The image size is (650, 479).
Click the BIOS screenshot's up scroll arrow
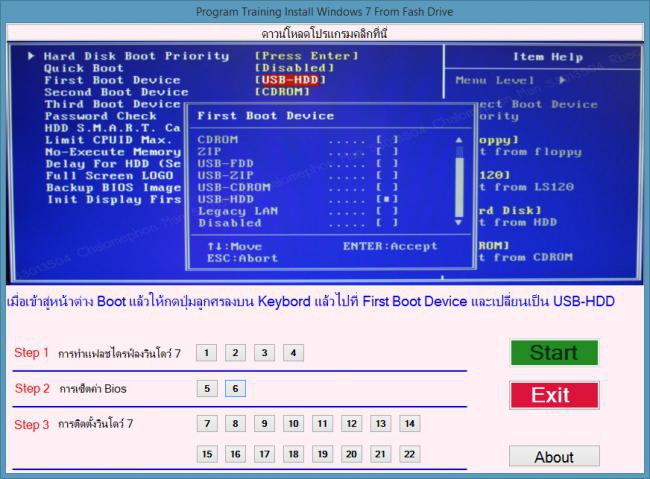pyautogui.click(x=459, y=140)
